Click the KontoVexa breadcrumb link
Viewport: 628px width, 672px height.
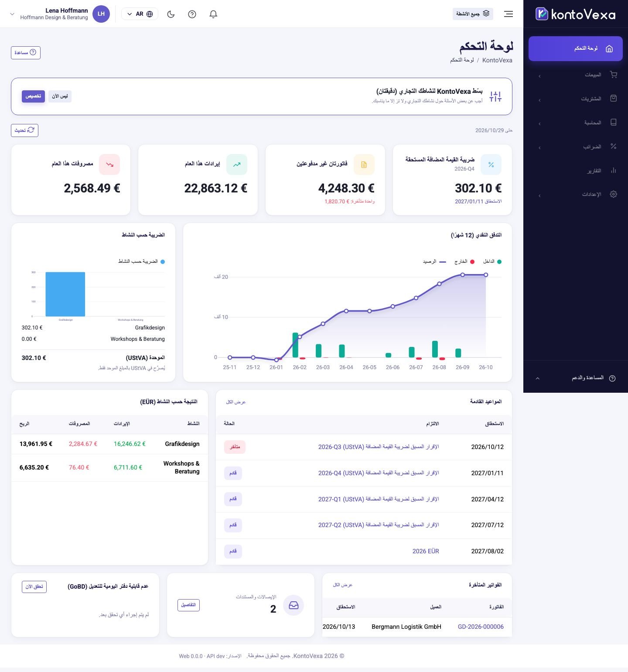click(497, 60)
